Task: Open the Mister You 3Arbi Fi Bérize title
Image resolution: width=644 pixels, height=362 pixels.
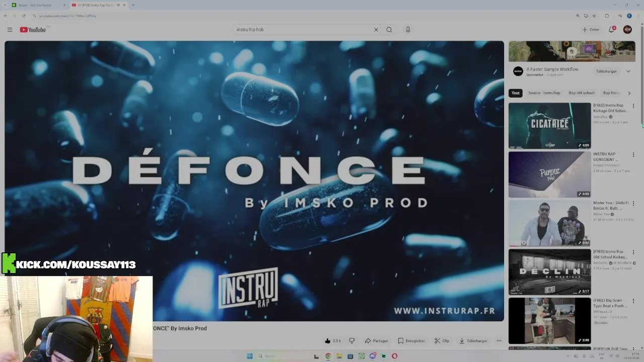Action: coord(611,206)
